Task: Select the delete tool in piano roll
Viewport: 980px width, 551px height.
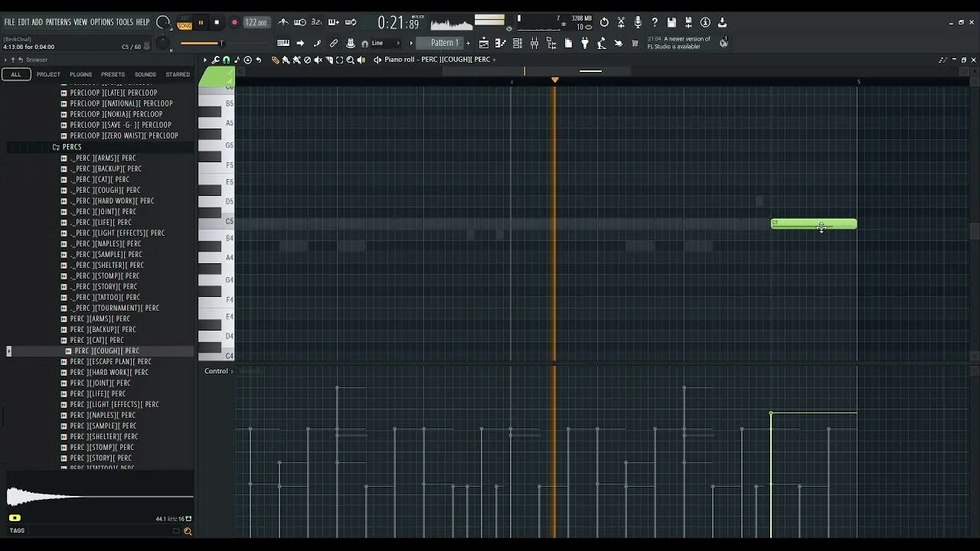Action: 307,60
